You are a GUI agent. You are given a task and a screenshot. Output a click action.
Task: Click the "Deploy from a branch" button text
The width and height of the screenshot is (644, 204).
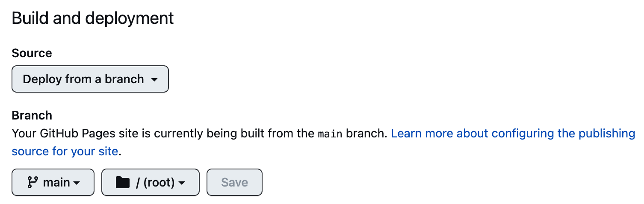coord(83,79)
